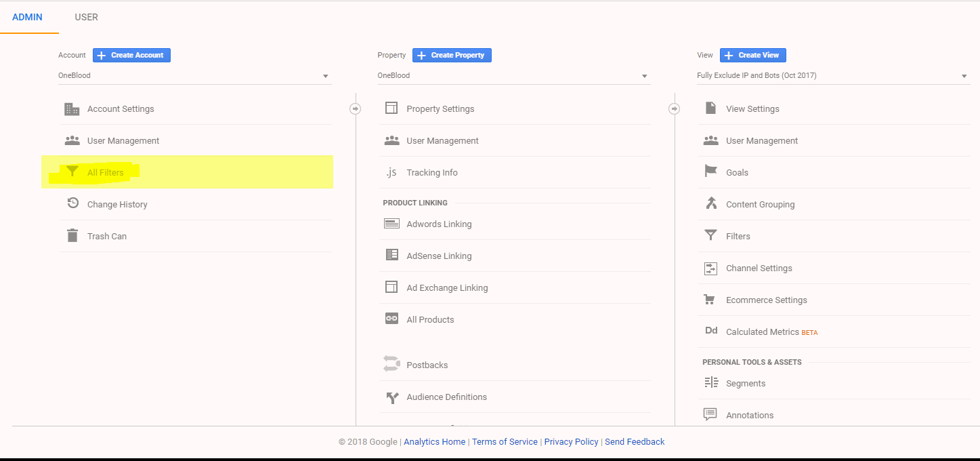Open Annotations
The height and width of the screenshot is (461, 980).
coord(750,416)
